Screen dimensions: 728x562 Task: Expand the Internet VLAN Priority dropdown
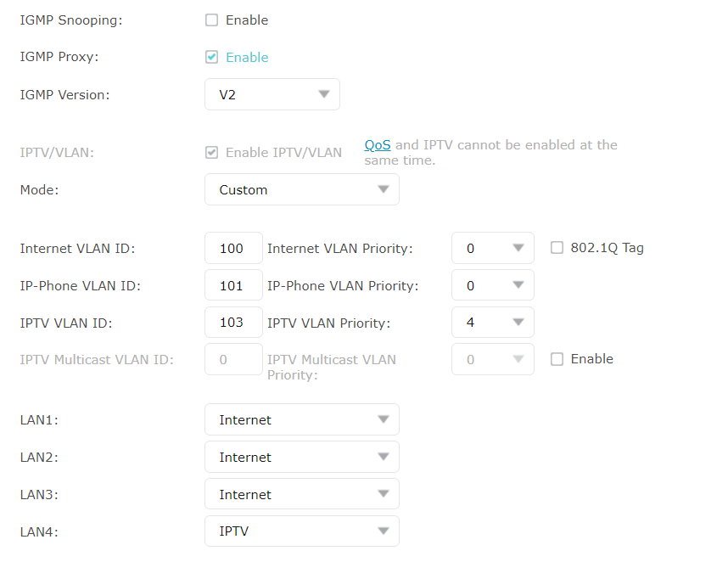[493, 248]
